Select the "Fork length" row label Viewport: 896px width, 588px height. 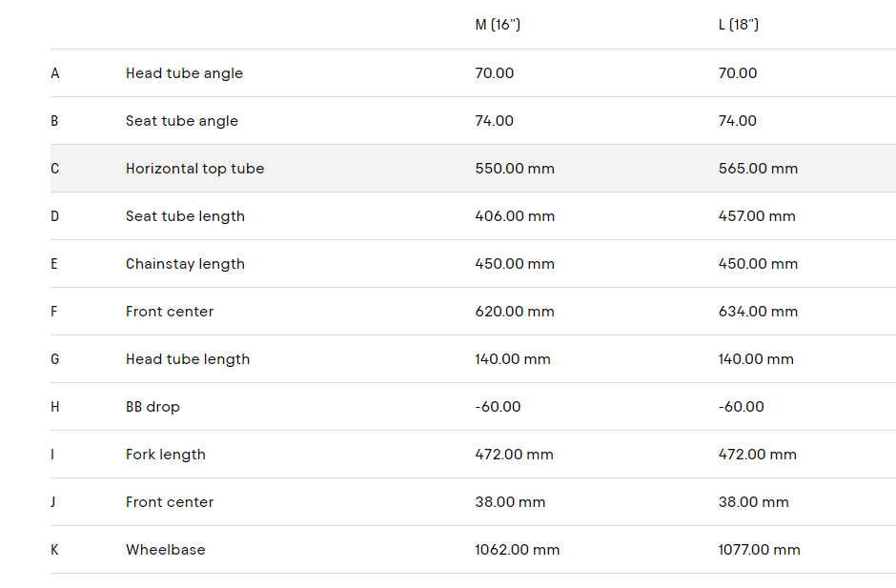click(166, 455)
